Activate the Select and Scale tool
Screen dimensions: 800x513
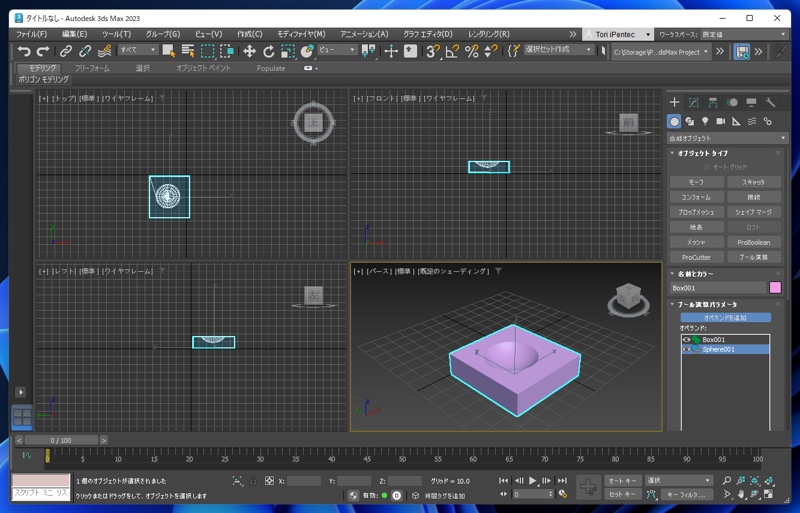[288, 51]
